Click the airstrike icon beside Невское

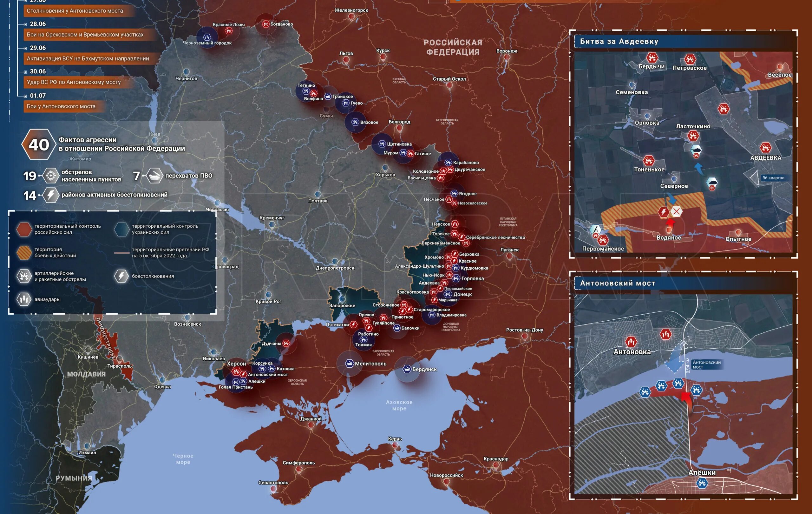click(x=455, y=224)
